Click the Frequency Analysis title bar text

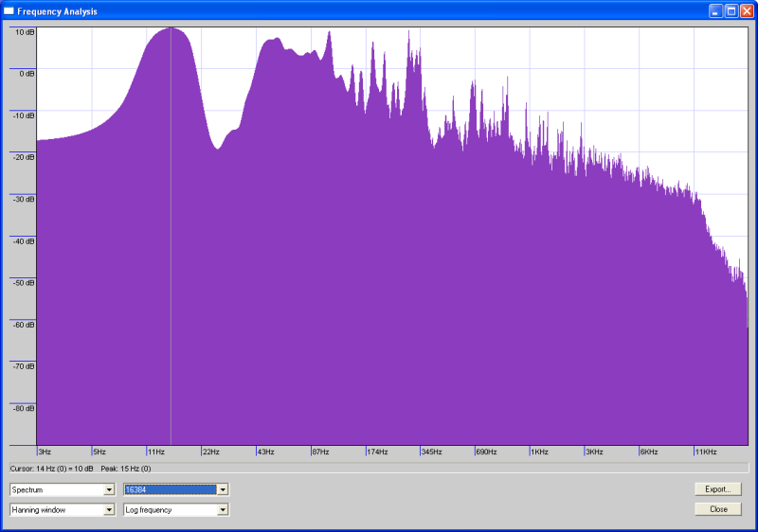pos(57,11)
